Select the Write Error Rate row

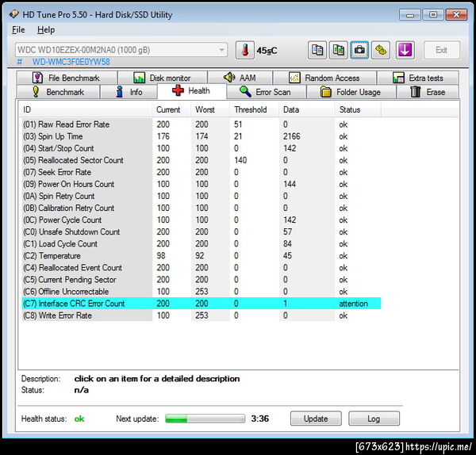pos(202,315)
